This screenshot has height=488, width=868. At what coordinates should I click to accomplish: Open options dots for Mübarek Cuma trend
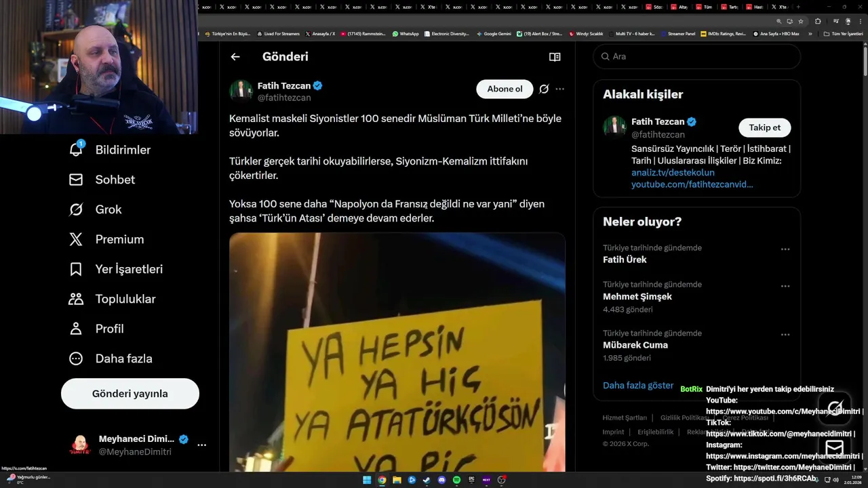[x=785, y=334]
